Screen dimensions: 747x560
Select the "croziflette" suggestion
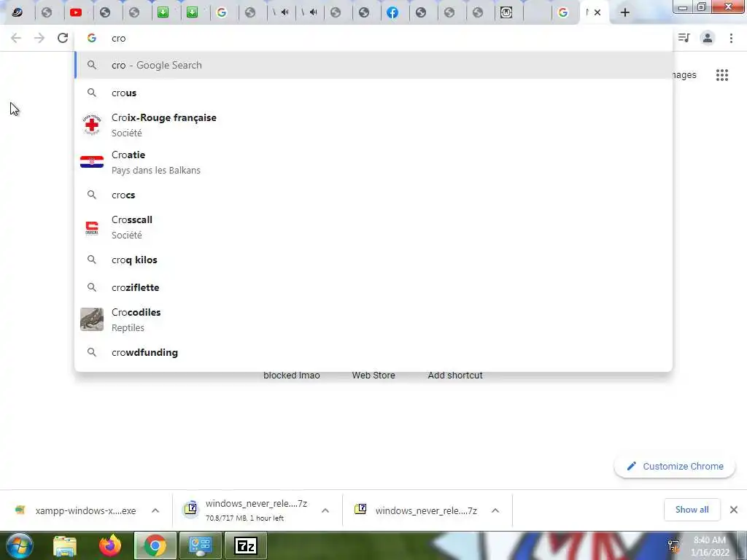(374, 287)
